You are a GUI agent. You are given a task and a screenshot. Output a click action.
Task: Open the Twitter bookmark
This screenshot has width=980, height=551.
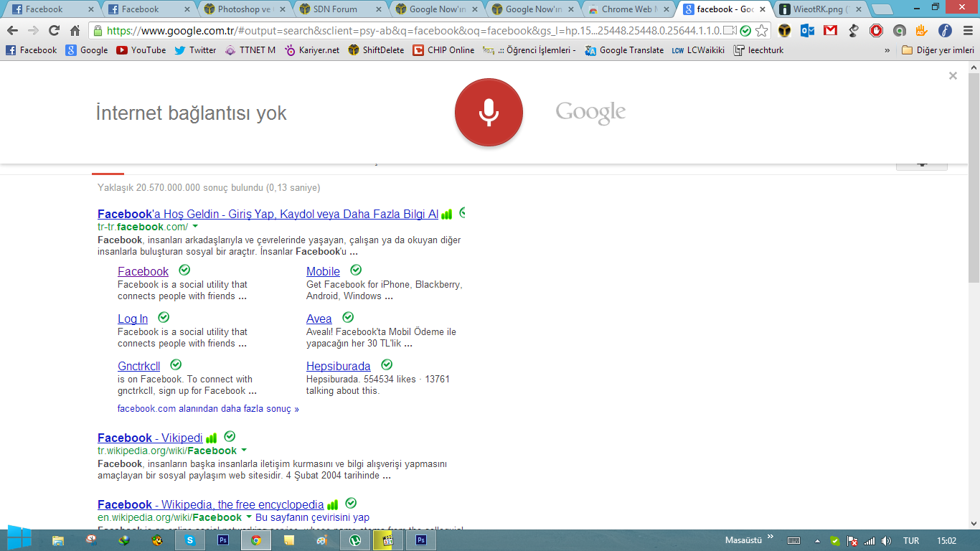(x=194, y=50)
